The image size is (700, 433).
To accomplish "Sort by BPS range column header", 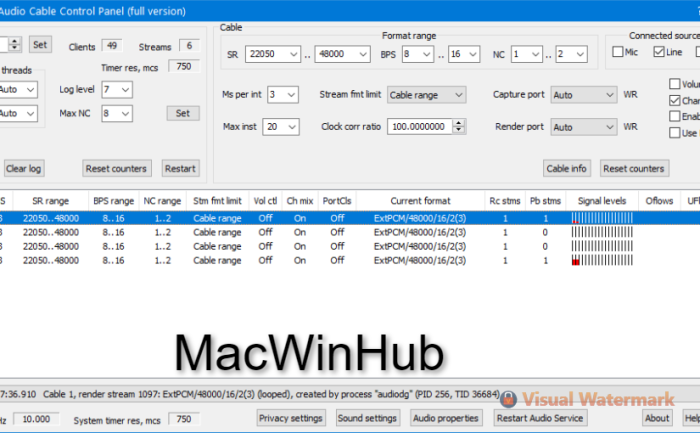I will [114, 201].
